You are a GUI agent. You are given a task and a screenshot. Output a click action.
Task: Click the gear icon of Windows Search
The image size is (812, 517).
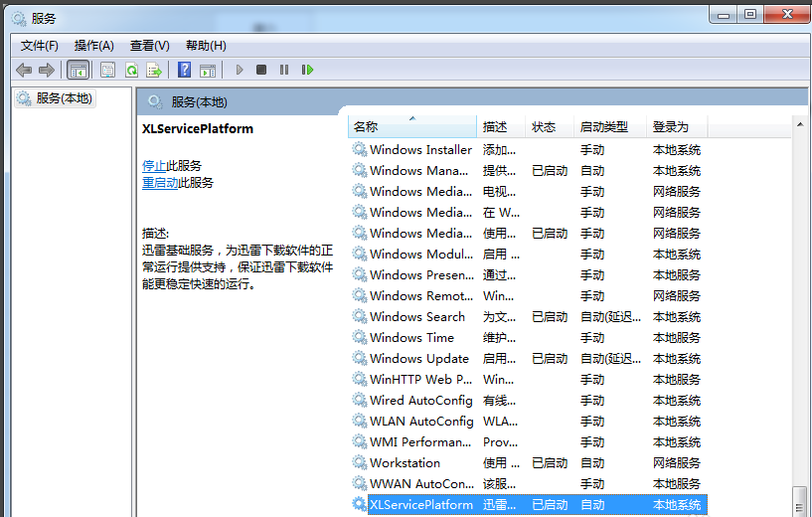point(360,316)
